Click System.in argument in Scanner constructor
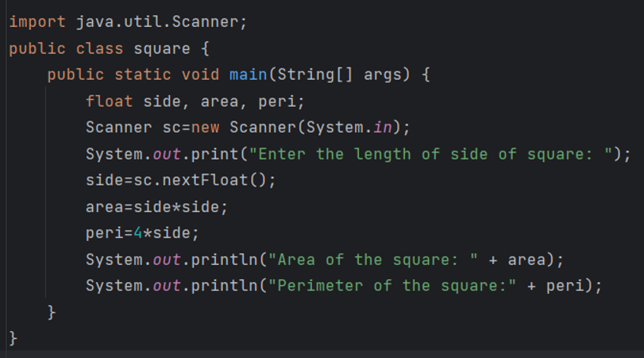The width and height of the screenshot is (644, 358). 349,128
